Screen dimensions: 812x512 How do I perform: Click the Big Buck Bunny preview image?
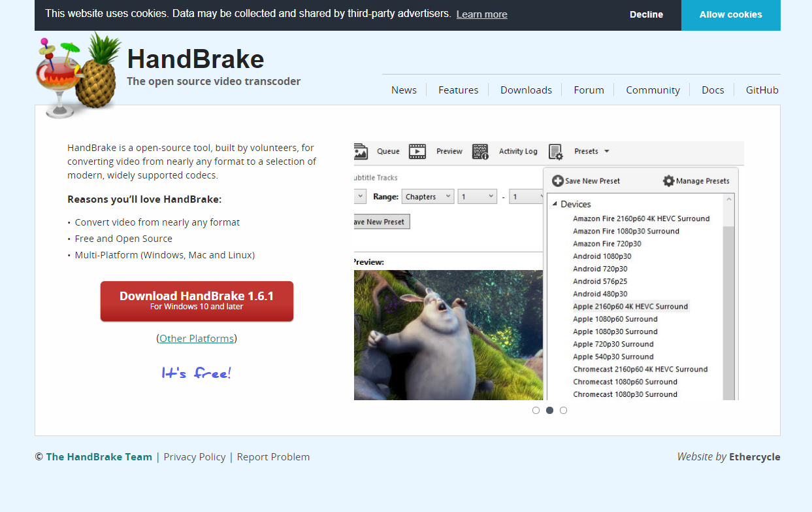tap(448, 335)
